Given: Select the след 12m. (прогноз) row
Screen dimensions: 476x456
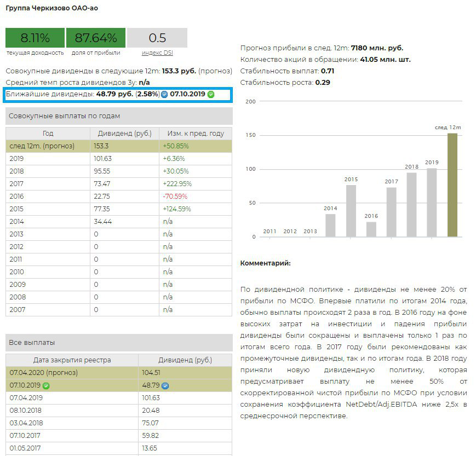Looking at the screenshot, I should [119, 146].
